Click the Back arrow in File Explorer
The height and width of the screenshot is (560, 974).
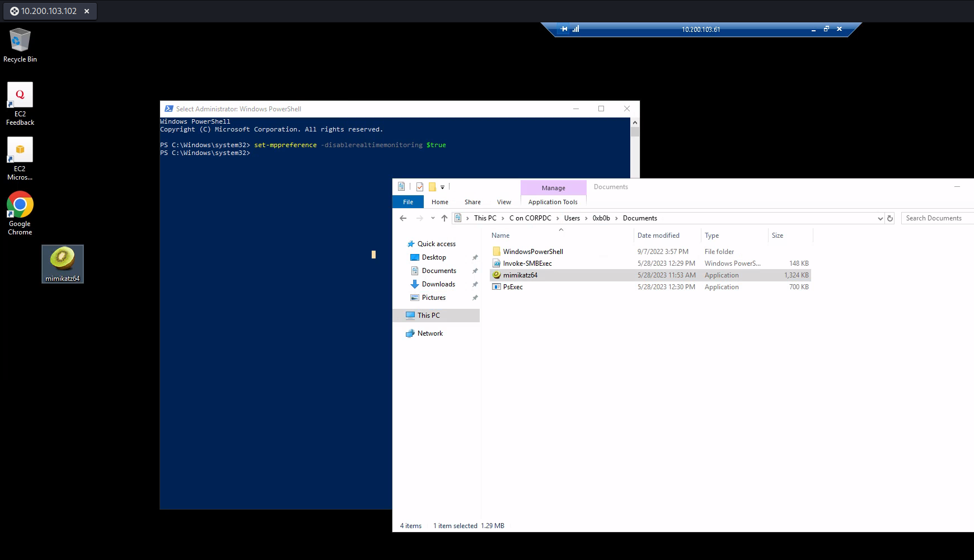pyautogui.click(x=403, y=218)
